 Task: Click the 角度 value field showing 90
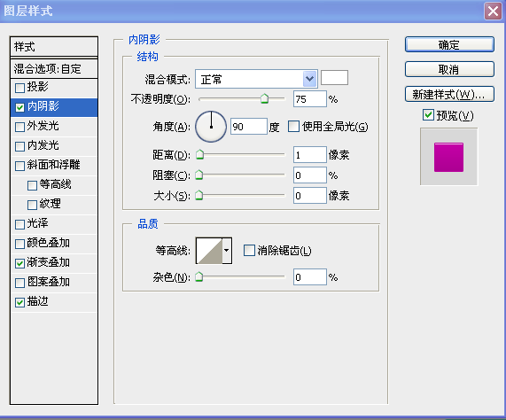point(248,126)
